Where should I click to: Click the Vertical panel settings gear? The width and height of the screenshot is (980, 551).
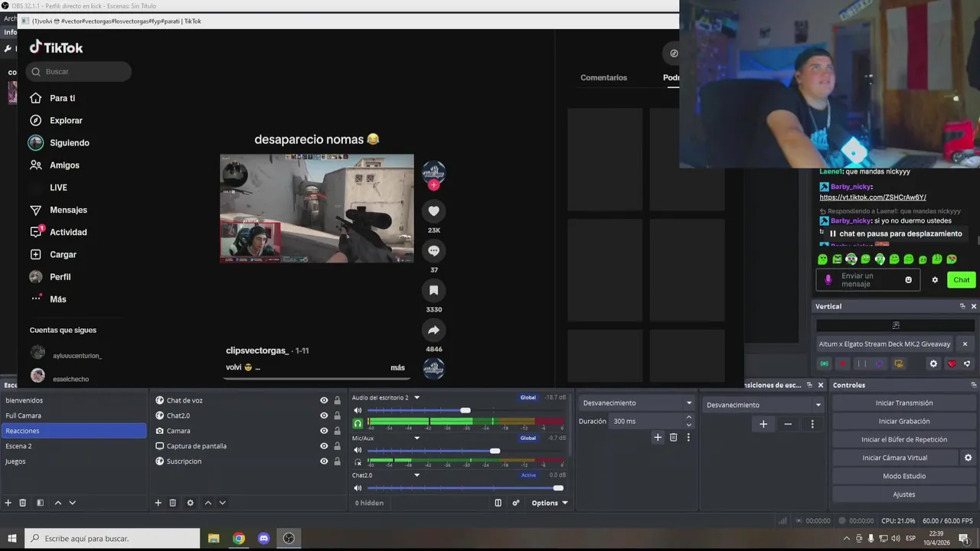pyautogui.click(x=933, y=364)
